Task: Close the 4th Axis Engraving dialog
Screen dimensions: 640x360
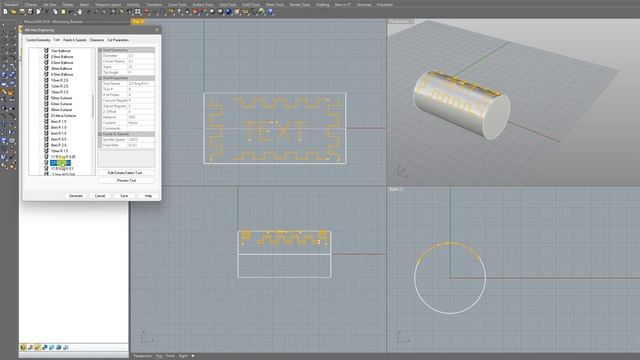Action: pyautogui.click(x=157, y=30)
